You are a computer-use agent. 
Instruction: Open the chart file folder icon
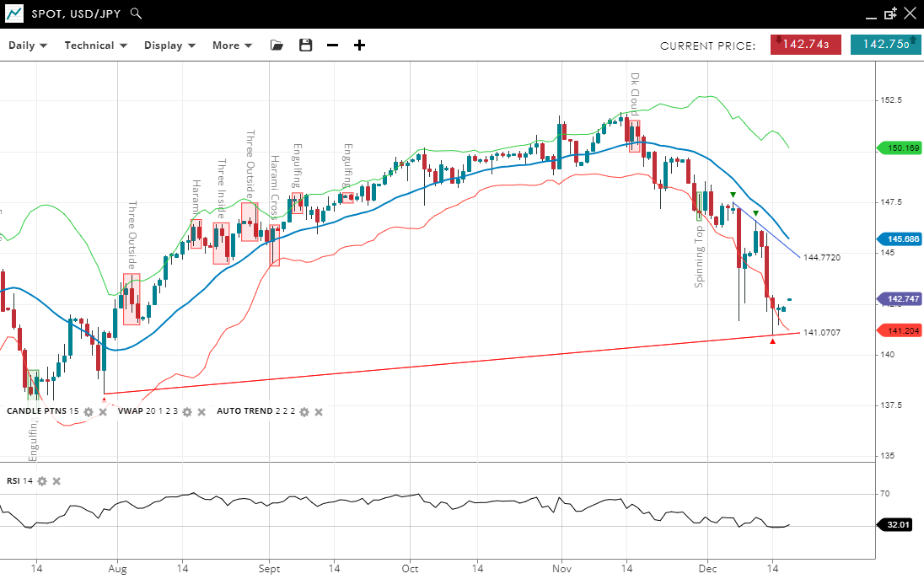(277, 46)
